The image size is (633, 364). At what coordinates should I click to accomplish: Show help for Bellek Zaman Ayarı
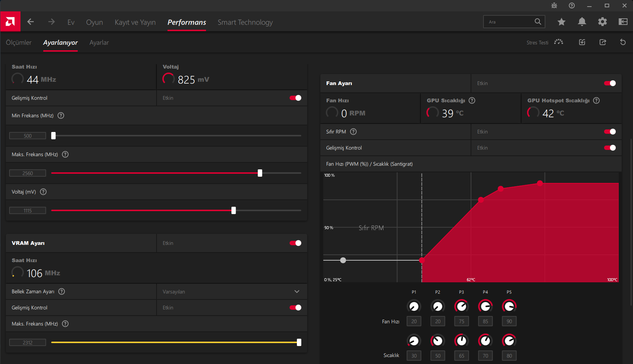(62, 291)
